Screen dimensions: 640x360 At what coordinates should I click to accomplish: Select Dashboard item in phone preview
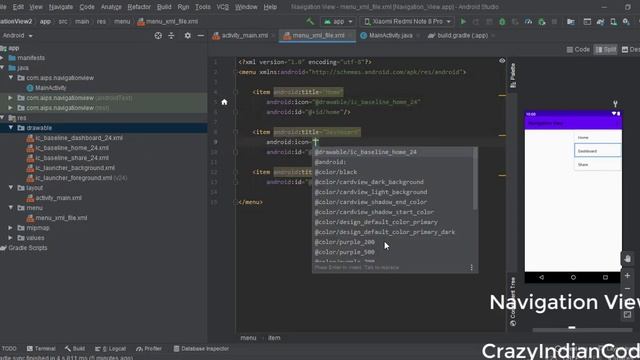598,151
